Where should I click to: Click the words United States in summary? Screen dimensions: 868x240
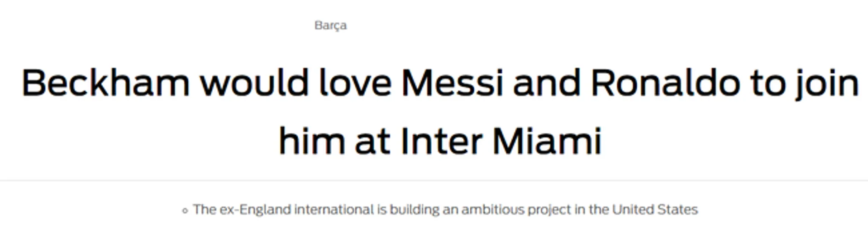pos(655,210)
